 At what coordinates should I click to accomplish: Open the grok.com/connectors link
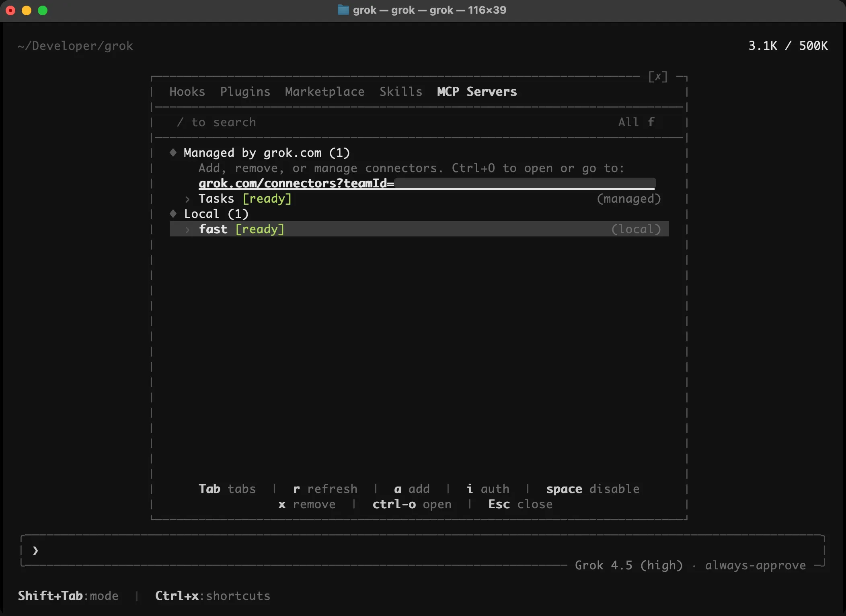coord(427,183)
